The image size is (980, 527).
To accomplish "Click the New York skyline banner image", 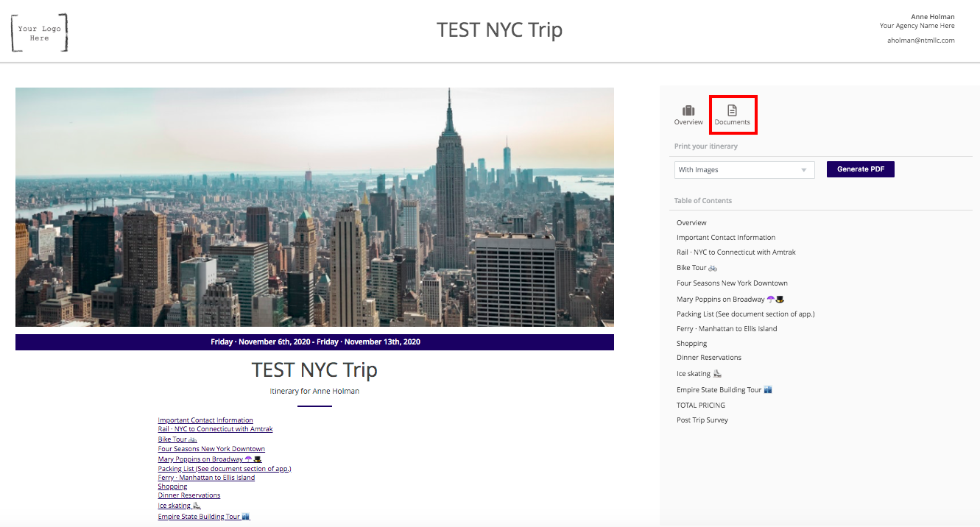I will pyautogui.click(x=314, y=208).
